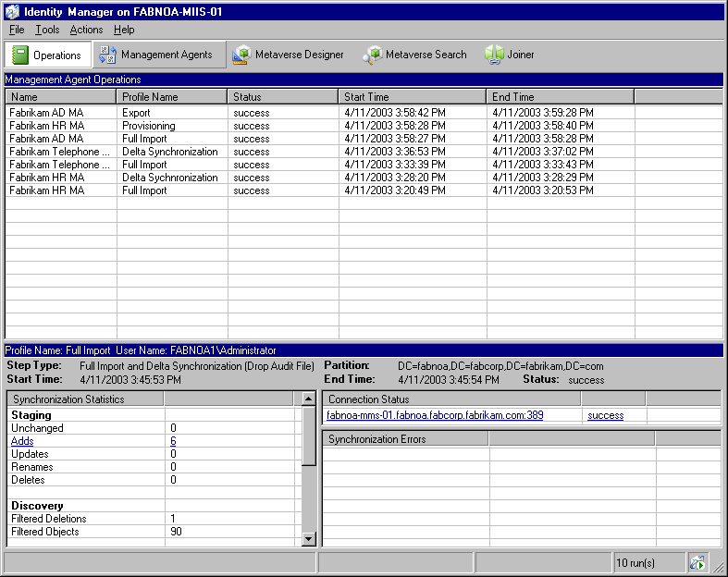Open the Adds count link 6
728x577 pixels.
click(x=173, y=441)
